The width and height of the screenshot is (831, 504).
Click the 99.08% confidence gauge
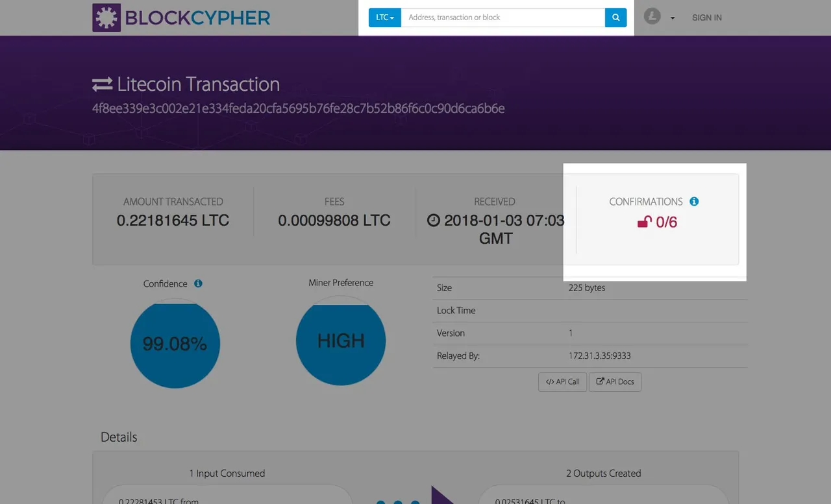(x=175, y=344)
